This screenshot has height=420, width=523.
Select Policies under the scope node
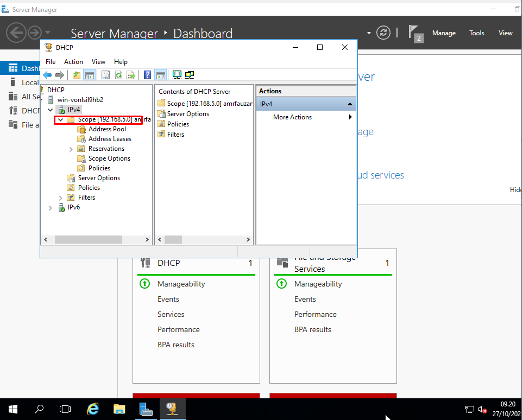click(99, 168)
